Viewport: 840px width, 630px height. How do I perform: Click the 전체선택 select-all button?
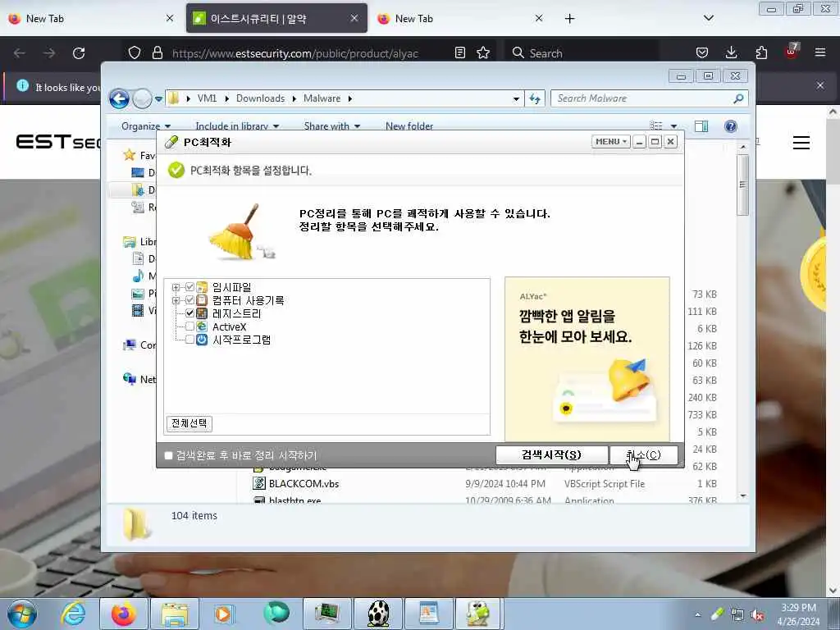pos(189,423)
